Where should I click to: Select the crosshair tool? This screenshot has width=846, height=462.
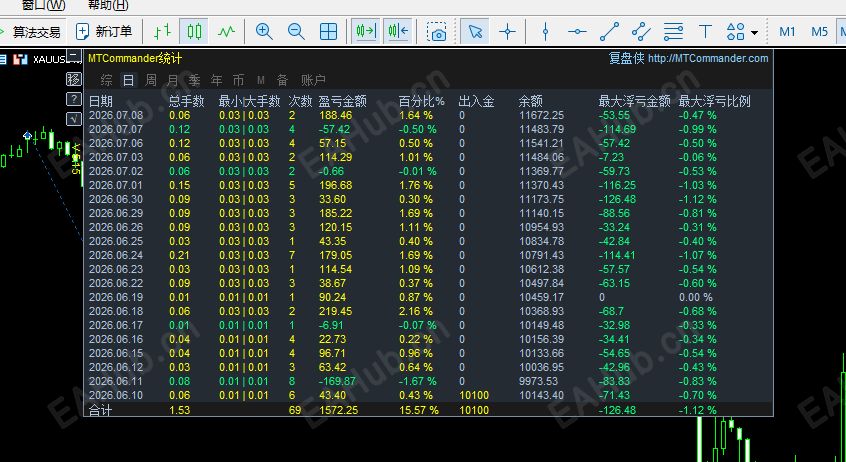coord(507,32)
